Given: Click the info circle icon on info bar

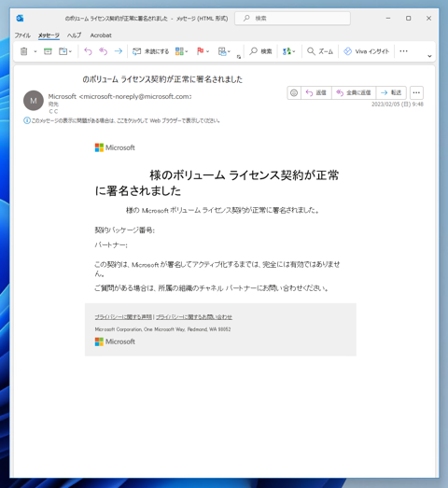Looking at the screenshot, I should point(27,120).
